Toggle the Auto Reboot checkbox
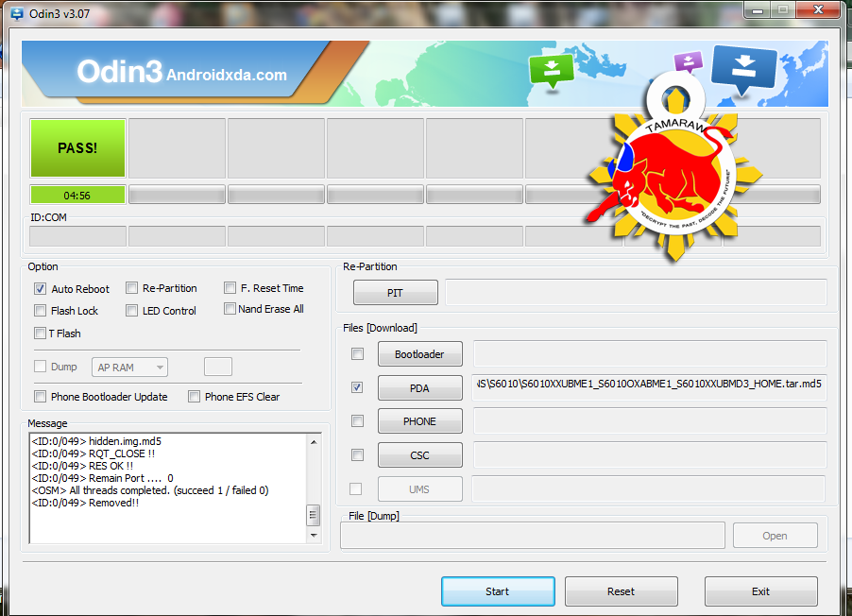 41,289
